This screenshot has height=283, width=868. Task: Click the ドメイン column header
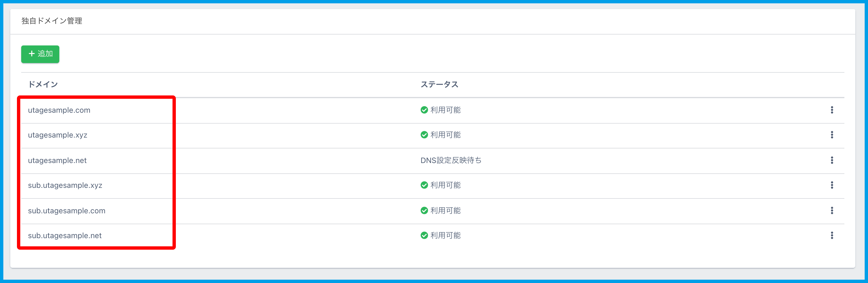click(43, 84)
